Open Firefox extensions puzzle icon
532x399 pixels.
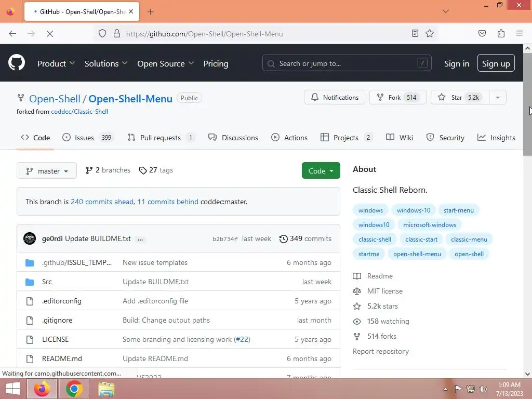coord(501,33)
